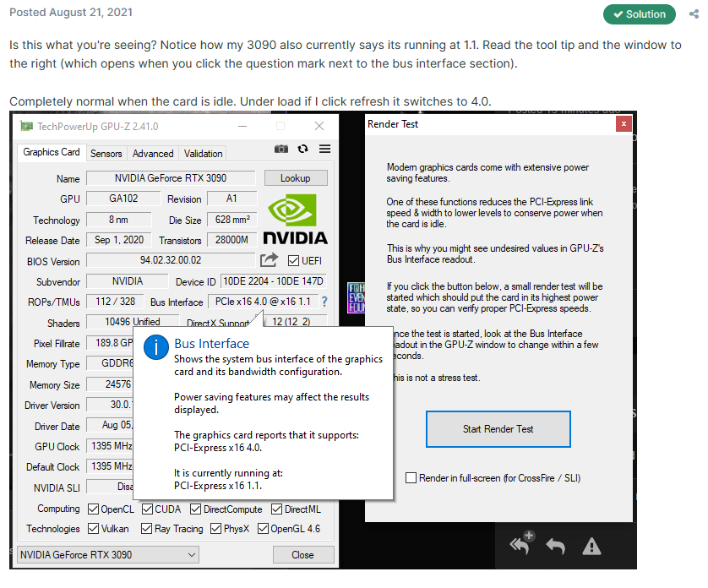Click the NVIDIA SLI label
Image resolution: width=708 pixels, height=588 pixels.
click(57, 487)
